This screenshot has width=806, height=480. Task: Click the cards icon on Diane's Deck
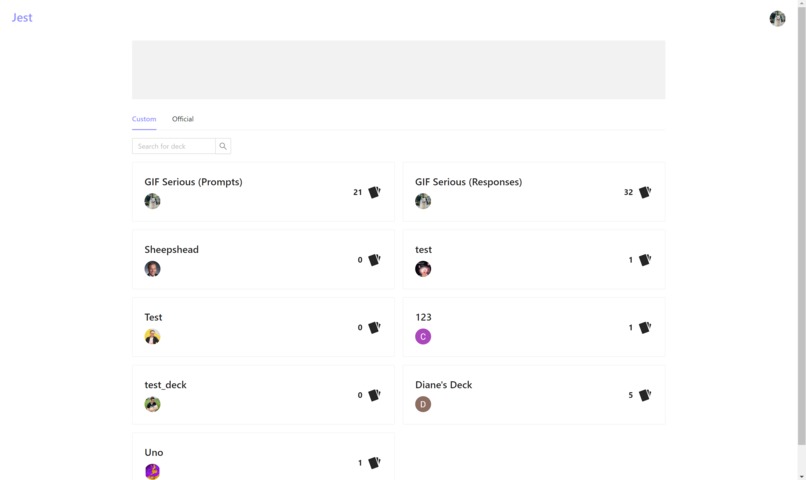(645, 395)
